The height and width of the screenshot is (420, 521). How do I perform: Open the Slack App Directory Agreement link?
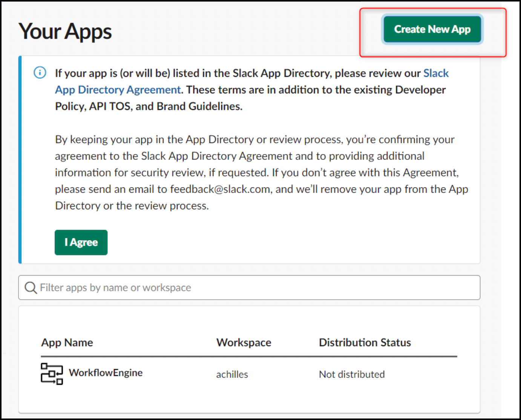(118, 90)
